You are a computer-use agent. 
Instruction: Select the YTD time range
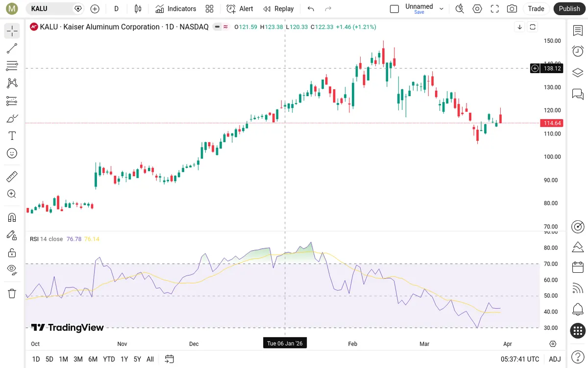(109, 359)
